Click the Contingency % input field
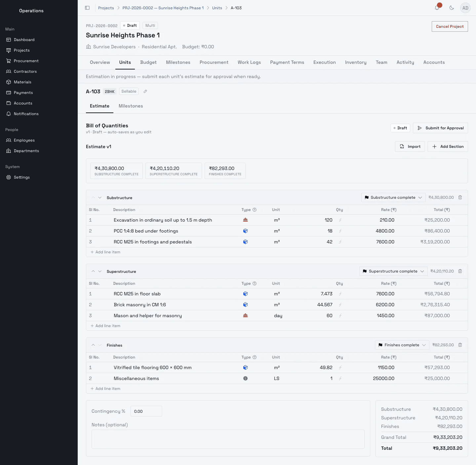This screenshot has height=465, width=476. tap(146, 411)
